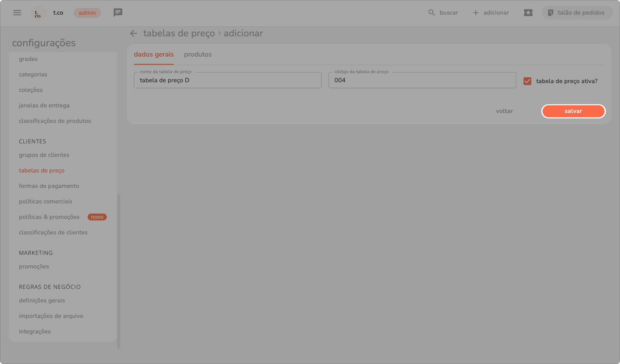Click the sidebar vertical scrollbar

click(x=119, y=270)
